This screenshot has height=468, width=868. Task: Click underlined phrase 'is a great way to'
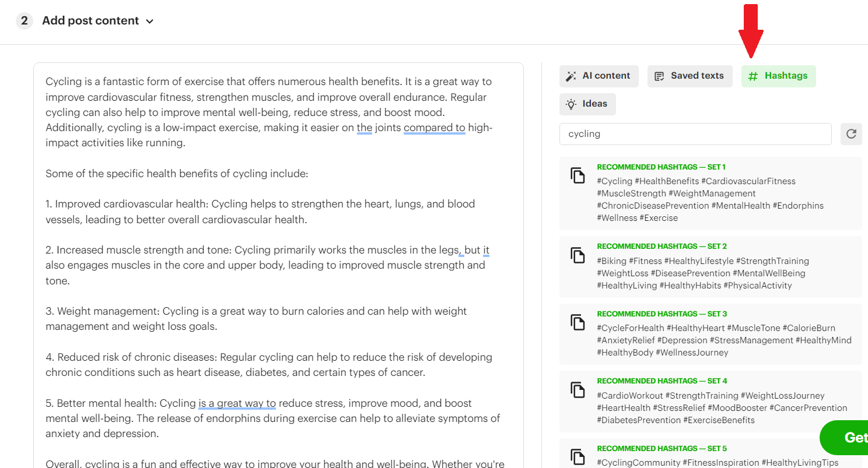pyautogui.click(x=237, y=403)
